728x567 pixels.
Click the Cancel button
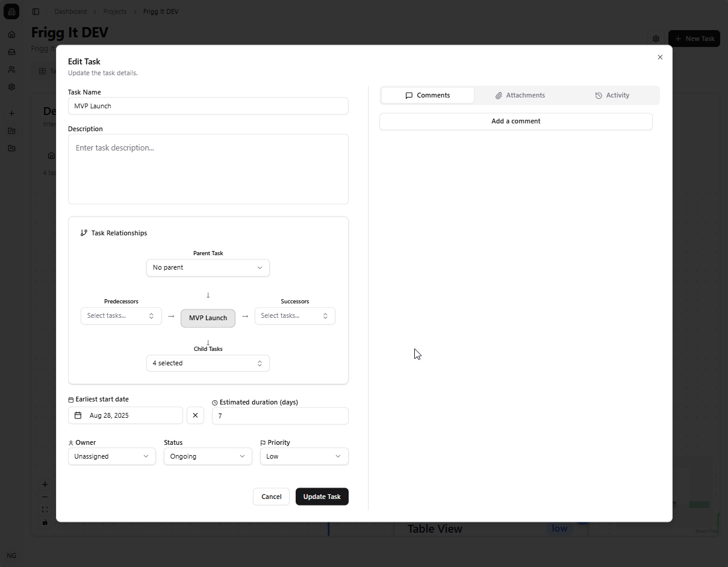pyautogui.click(x=271, y=497)
